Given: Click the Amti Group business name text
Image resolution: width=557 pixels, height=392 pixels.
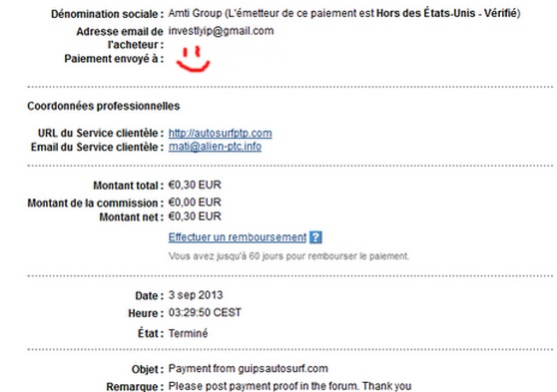Looking at the screenshot, I should tap(195, 14).
